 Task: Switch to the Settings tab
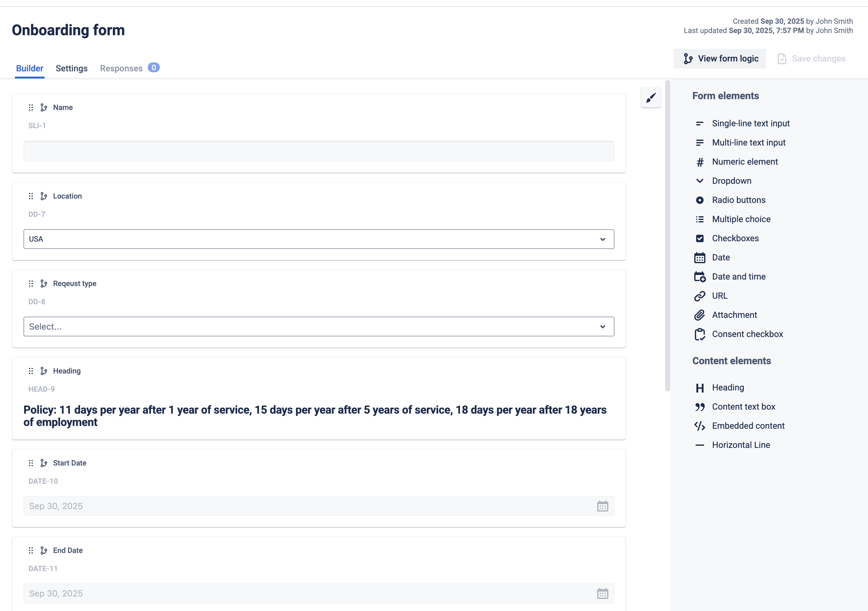[x=71, y=68]
